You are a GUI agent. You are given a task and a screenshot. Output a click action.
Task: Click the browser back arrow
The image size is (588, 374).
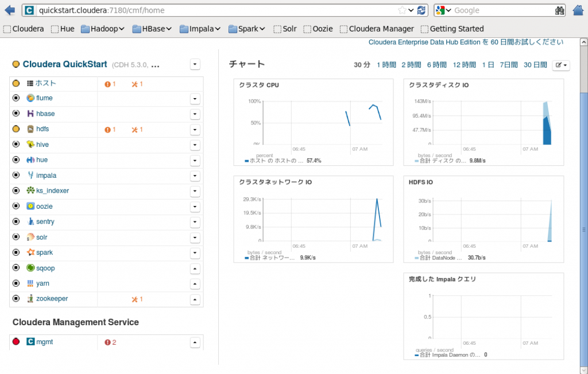point(10,10)
